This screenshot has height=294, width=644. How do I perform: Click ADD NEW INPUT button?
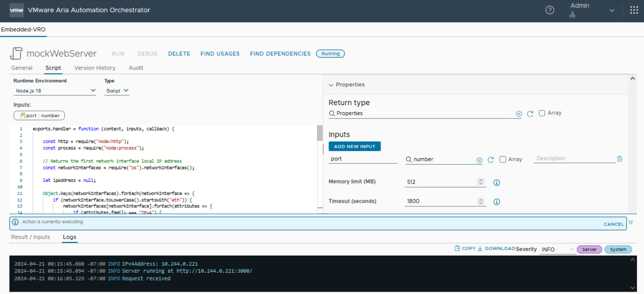pos(354,147)
